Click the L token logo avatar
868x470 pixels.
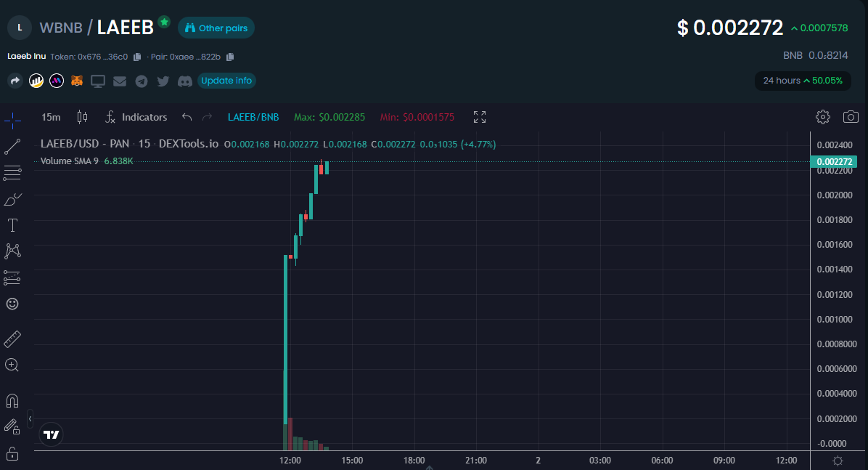[x=20, y=28]
